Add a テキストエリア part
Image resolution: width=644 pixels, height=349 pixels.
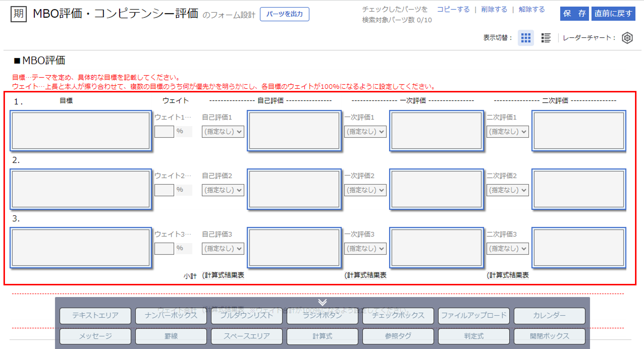[x=95, y=315]
